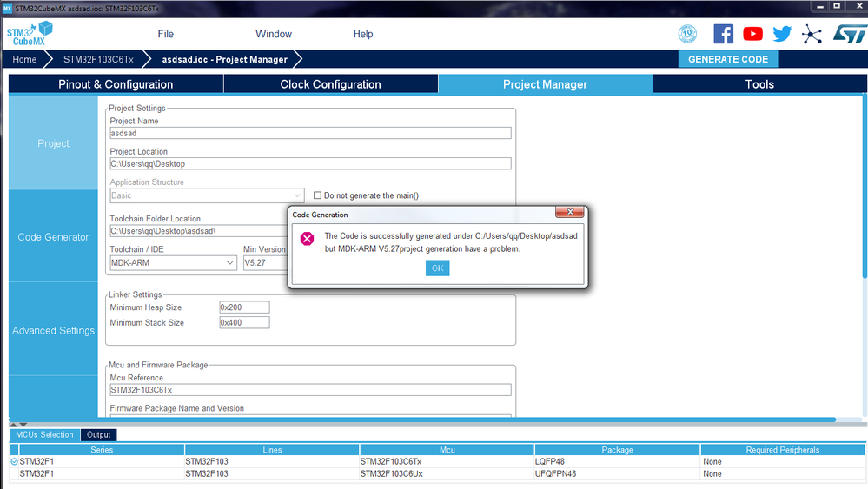This screenshot has height=489, width=868.
Task: Click the Toolchain Folder Location field
Action: point(199,231)
